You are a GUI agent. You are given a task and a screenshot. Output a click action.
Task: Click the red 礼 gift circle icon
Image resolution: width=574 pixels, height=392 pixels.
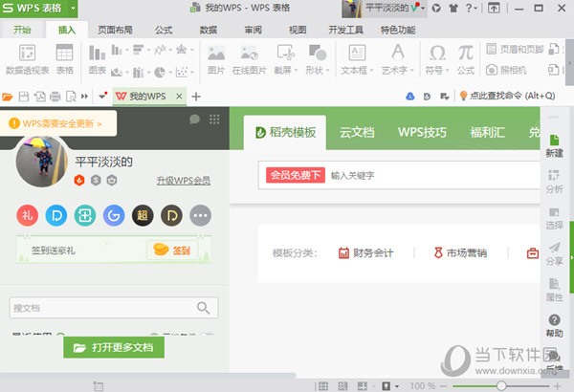(x=27, y=215)
